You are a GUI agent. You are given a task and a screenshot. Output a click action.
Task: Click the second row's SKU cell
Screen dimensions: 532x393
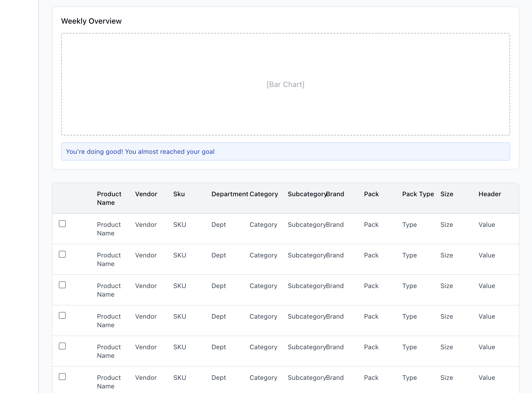click(180, 255)
